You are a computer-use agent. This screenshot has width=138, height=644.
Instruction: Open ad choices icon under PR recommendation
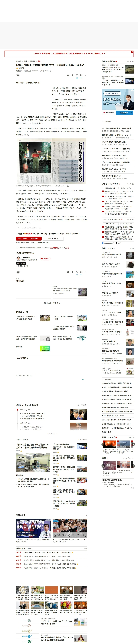[x=83, y=379]
